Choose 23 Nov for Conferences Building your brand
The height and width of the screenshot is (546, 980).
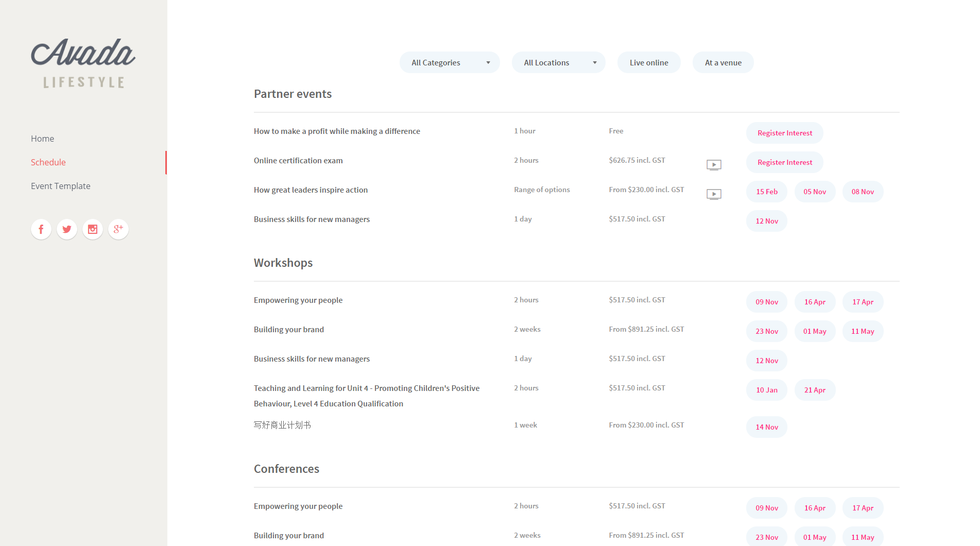click(x=767, y=537)
